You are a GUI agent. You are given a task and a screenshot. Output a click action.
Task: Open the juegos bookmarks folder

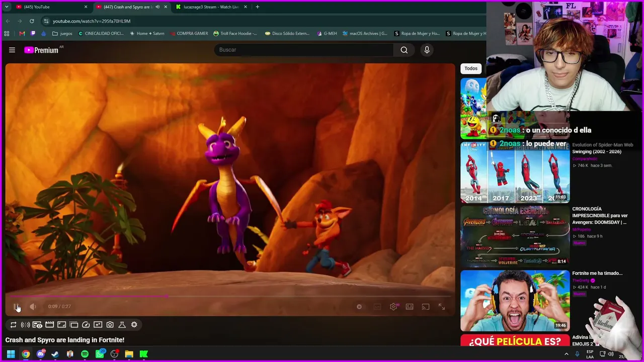coord(62,34)
